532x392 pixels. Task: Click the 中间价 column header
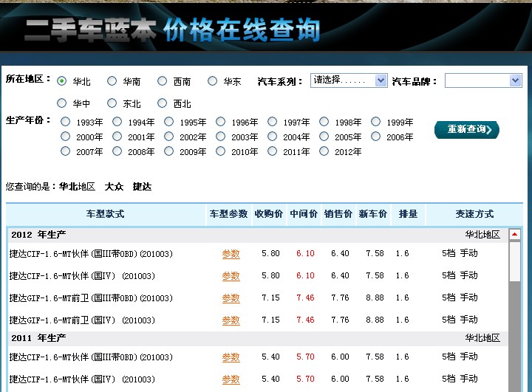pyautogui.click(x=304, y=214)
